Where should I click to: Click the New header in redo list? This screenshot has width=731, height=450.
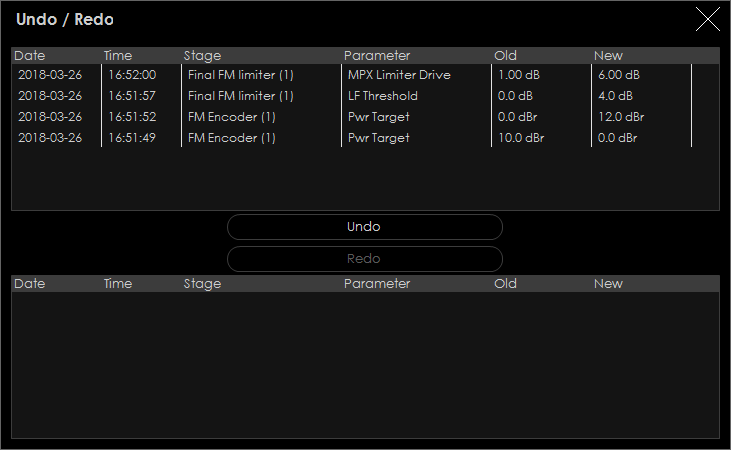[x=608, y=284]
